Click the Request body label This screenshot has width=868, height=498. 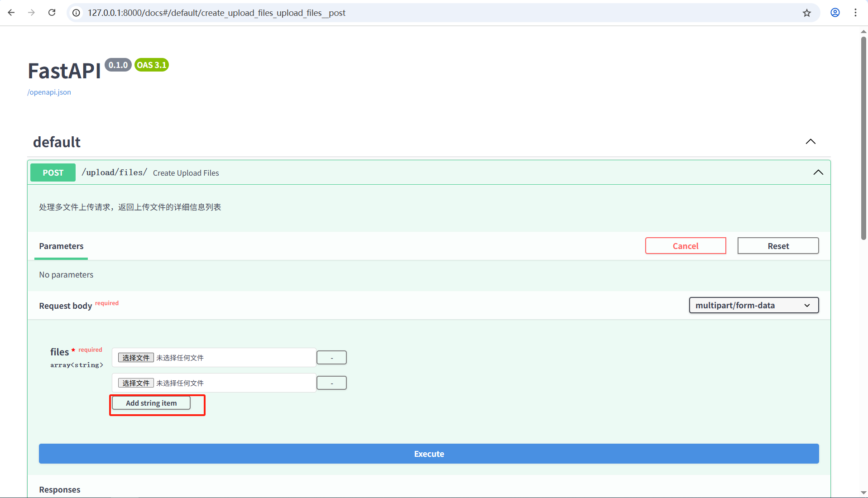click(65, 306)
